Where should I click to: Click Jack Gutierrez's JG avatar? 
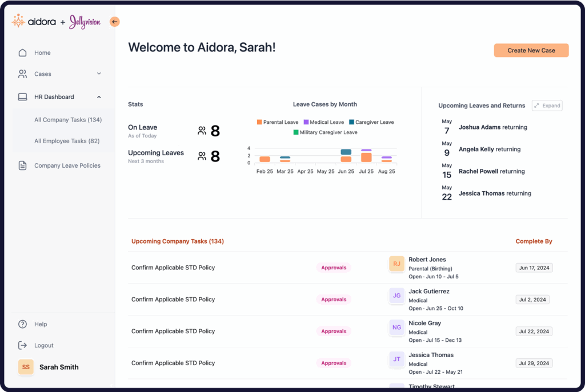coord(396,296)
